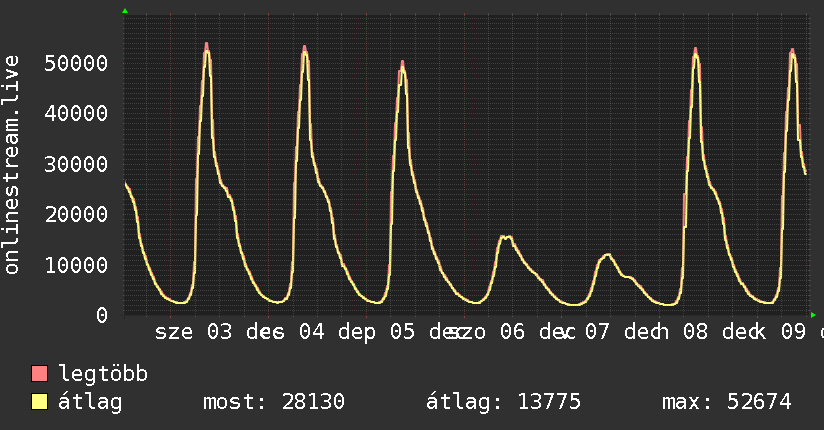The image size is (824, 430).
Task: Select the átlag: 13775 statistic
Action: pyautogui.click(x=503, y=402)
